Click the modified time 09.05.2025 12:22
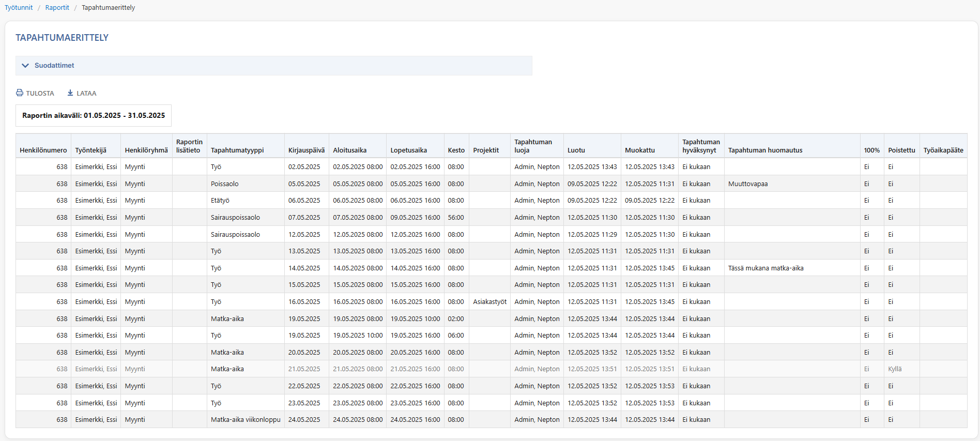 [650, 201]
